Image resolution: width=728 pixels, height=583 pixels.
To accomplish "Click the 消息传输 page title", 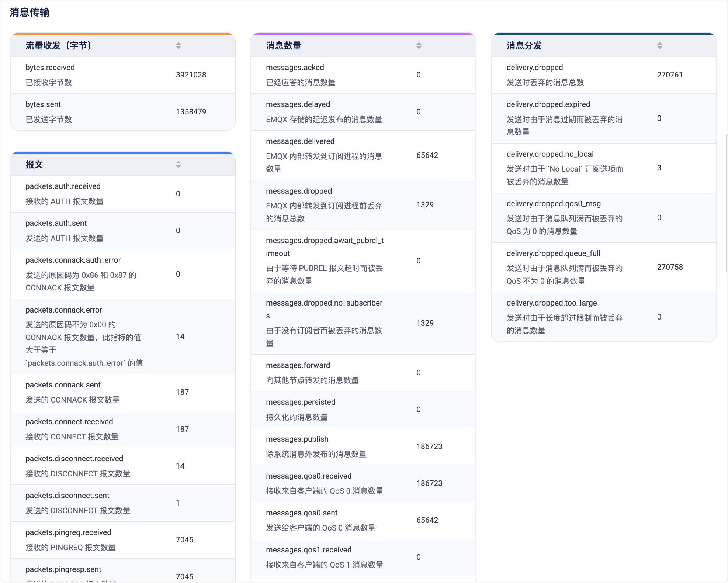I will pyautogui.click(x=30, y=13).
